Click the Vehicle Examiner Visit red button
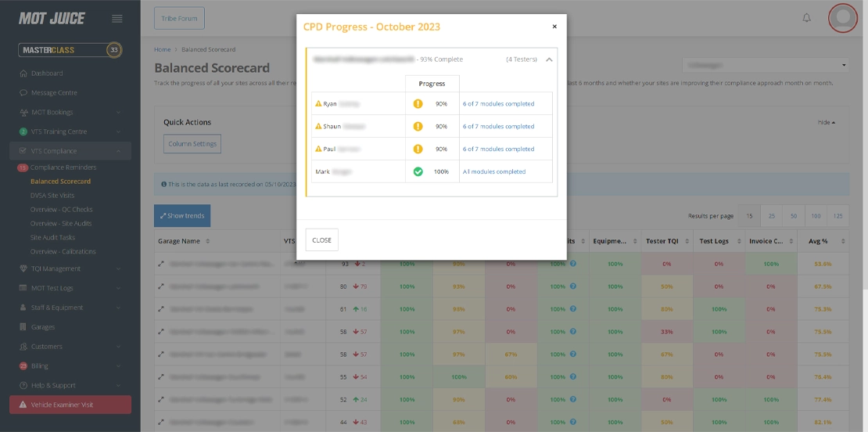Screen dimensions: 868x432 70,405
